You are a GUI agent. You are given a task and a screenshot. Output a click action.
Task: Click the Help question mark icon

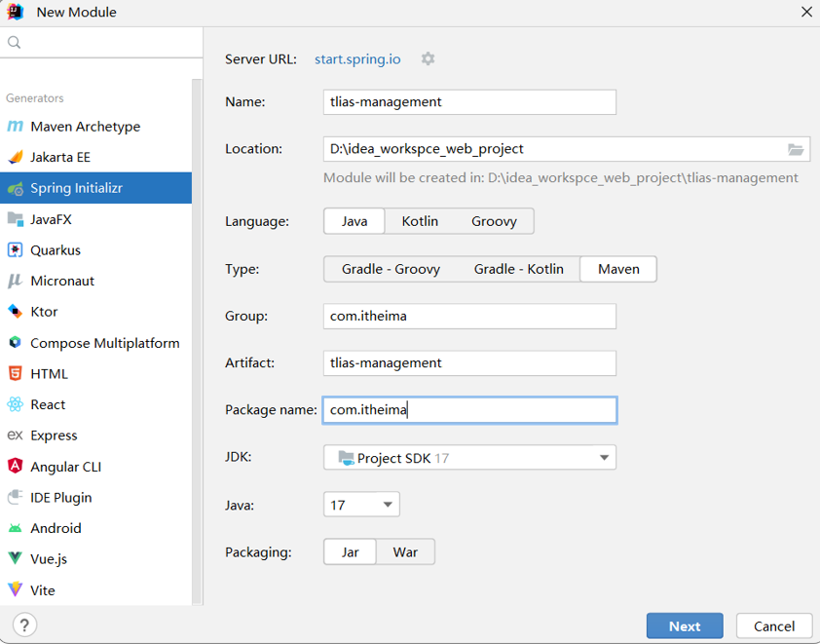coord(25,625)
